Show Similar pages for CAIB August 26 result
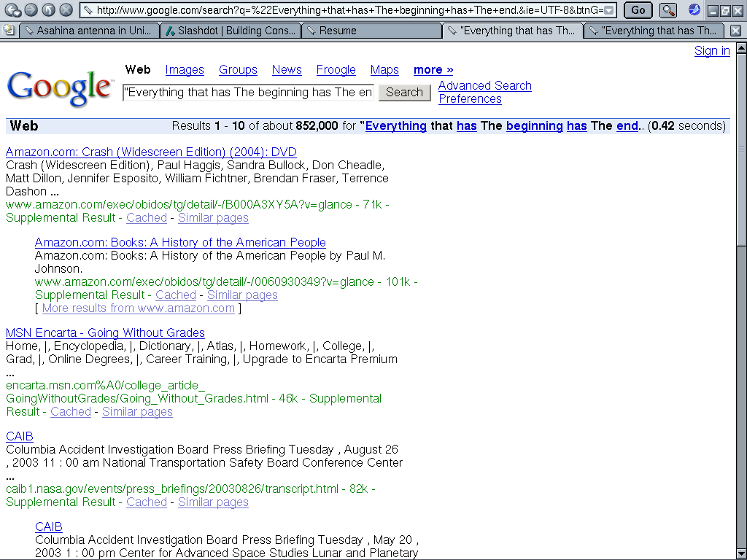 click(213, 502)
